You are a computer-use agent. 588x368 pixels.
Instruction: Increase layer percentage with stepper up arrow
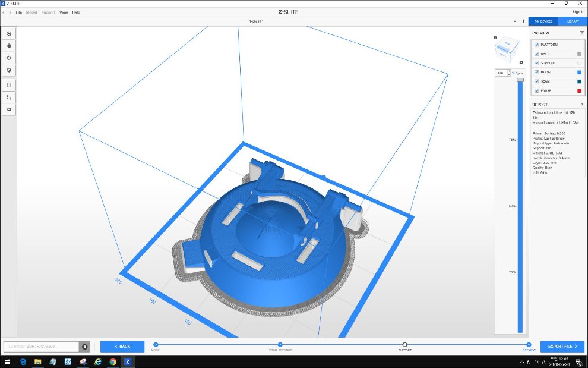(509, 71)
